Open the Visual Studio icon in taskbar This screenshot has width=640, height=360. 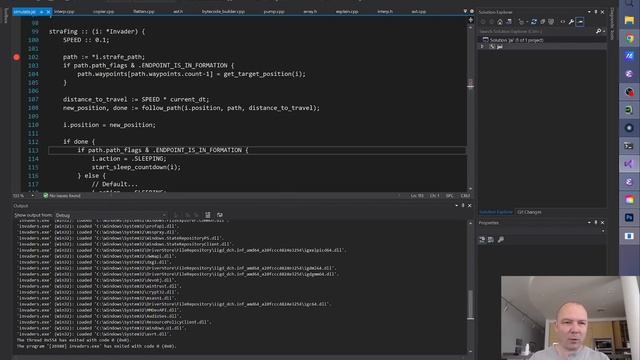(629, 164)
